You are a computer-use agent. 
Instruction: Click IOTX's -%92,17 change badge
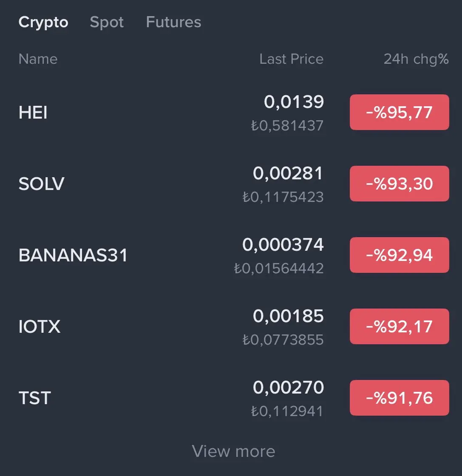click(399, 327)
